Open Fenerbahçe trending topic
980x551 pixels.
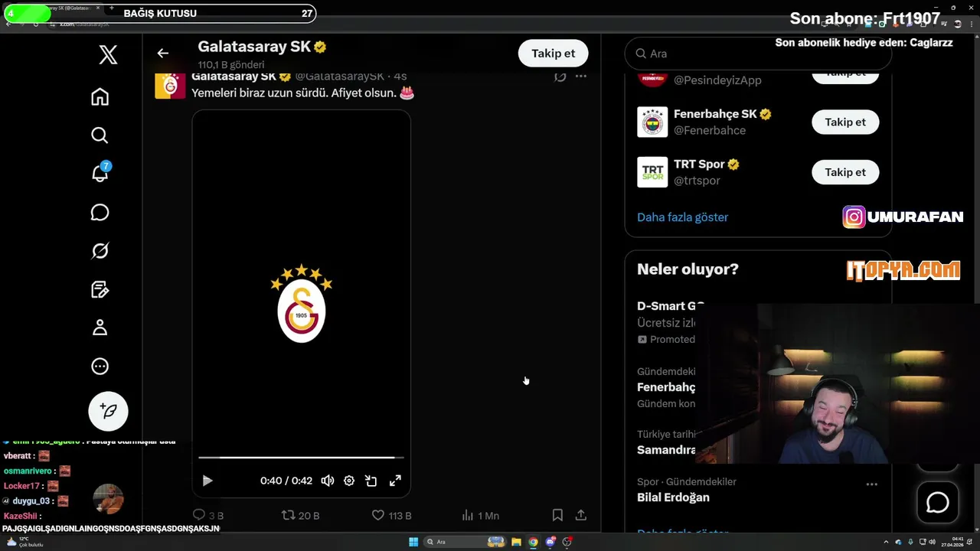[666, 387]
